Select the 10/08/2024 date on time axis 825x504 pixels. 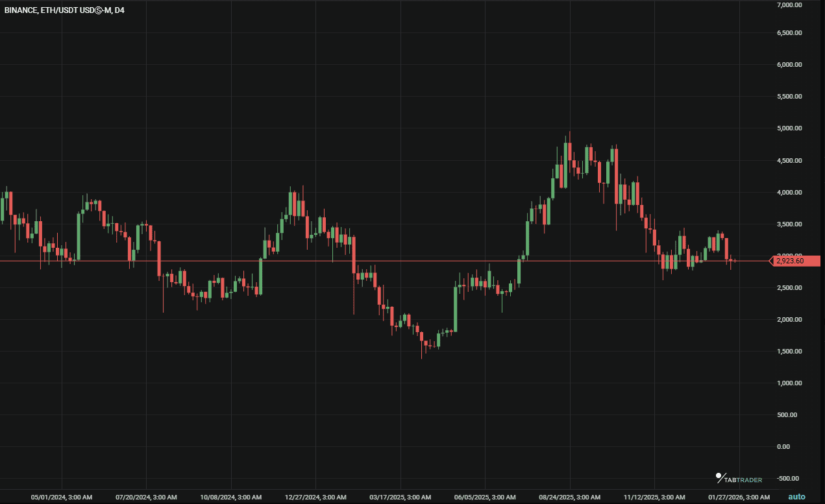pyautogui.click(x=231, y=498)
